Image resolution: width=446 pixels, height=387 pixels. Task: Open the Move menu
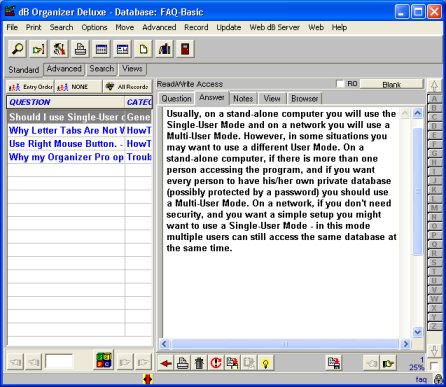pyautogui.click(x=125, y=27)
